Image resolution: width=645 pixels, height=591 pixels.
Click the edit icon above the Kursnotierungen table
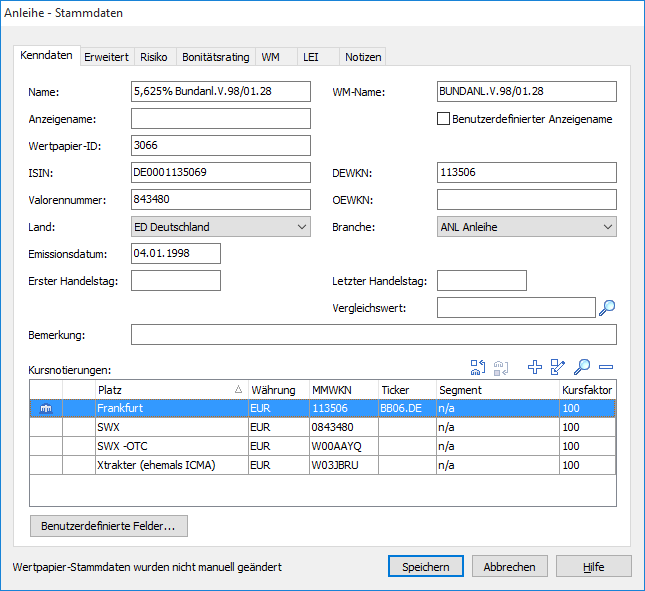[x=559, y=368]
